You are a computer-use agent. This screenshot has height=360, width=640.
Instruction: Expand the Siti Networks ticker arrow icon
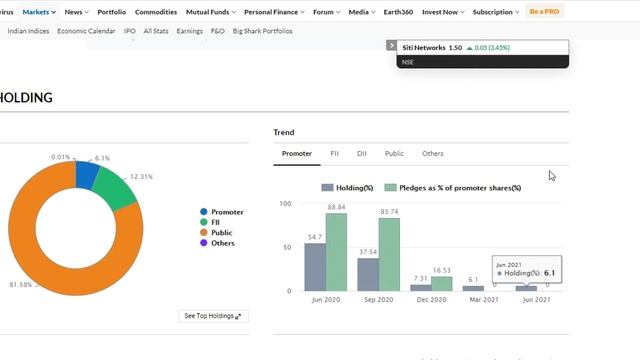[x=391, y=45]
